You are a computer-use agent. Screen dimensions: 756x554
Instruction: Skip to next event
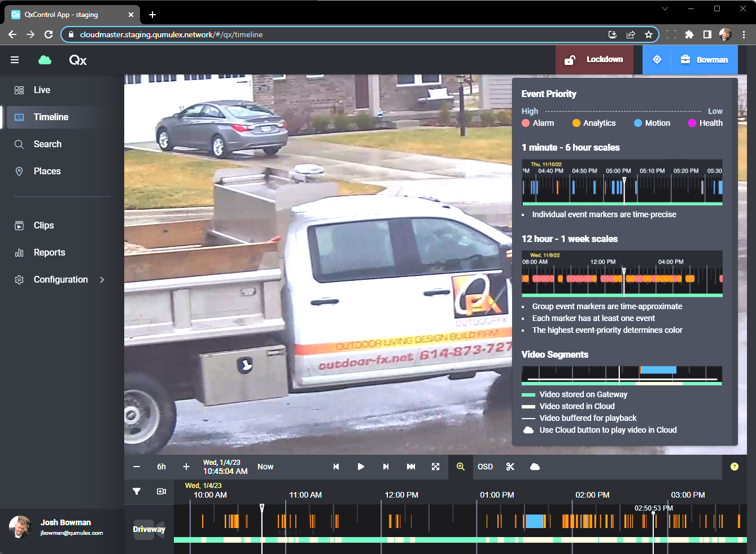(x=386, y=467)
